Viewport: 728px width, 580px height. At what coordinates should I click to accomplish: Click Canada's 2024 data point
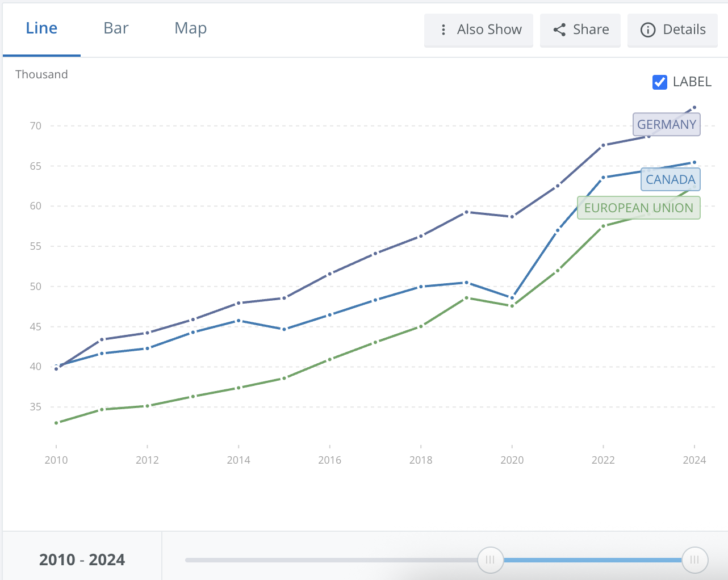point(694,162)
